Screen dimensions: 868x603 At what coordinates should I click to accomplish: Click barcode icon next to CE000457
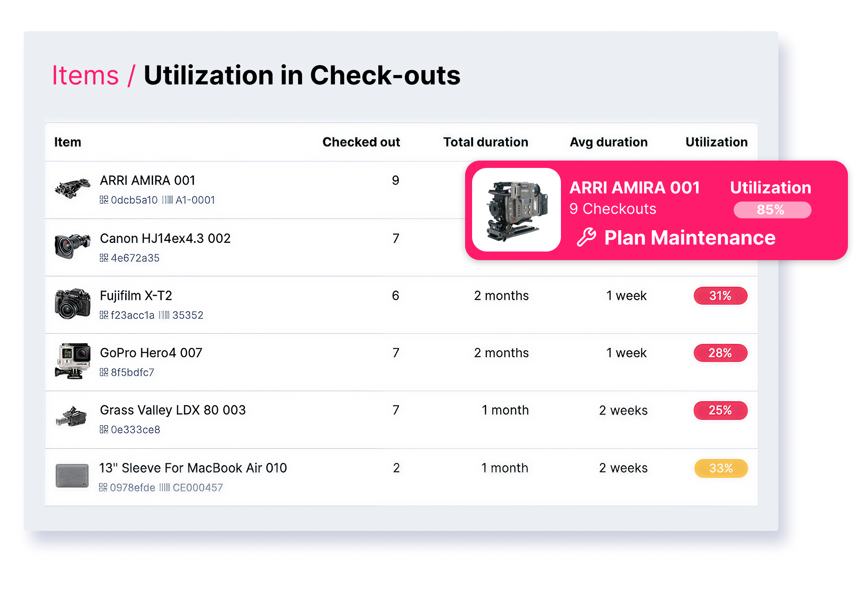[x=164, y=487]
